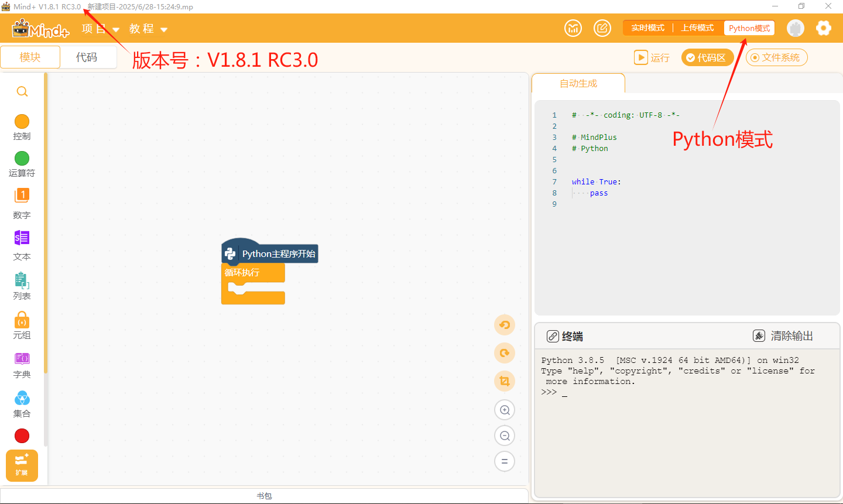Screen dimensions: 843x504
Task: Select the 字典 (Dictionary) block category
Action: point(22,365)
